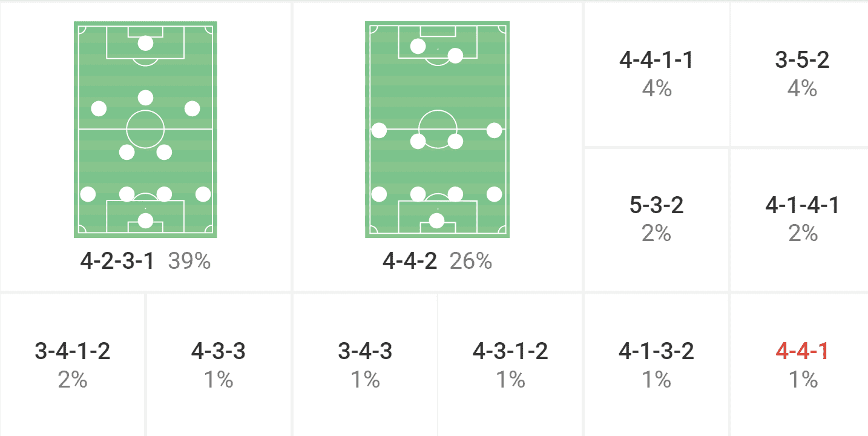Select the lone striker dot on 4-2-3-1 pitch
Viewport: 868px width, 436px height.
tap(145, 43)
